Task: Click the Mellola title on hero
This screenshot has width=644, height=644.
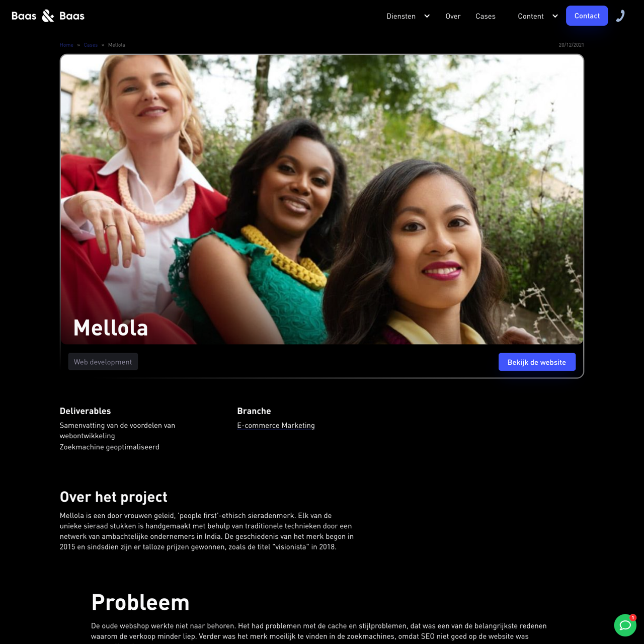Action: click(111, 328)
